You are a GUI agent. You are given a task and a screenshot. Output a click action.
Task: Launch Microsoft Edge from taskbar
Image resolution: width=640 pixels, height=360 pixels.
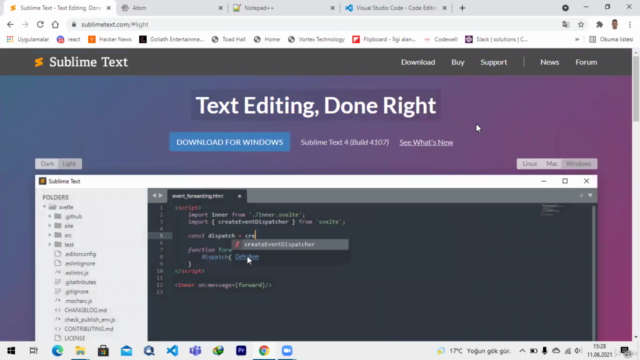click(57, 351)
